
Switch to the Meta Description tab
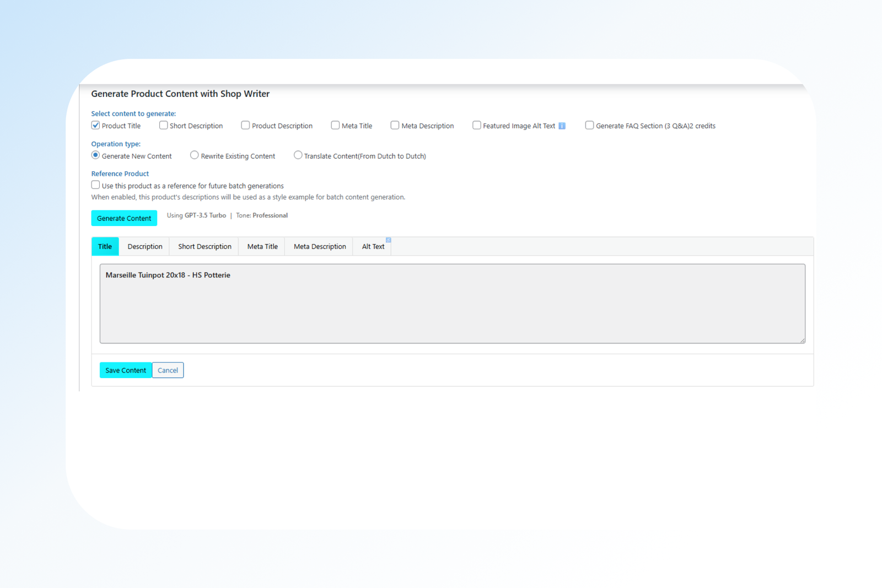pos(320,246)
